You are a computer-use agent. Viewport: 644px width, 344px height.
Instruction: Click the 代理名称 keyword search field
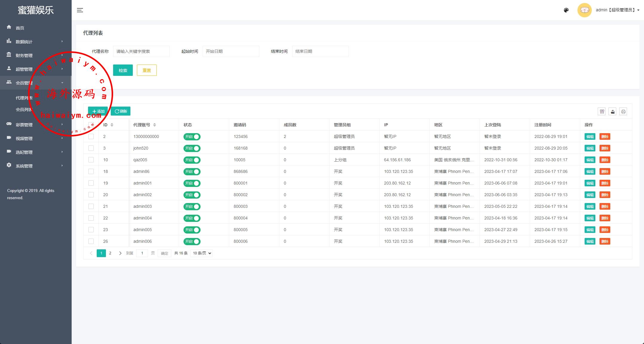[141, 51]
